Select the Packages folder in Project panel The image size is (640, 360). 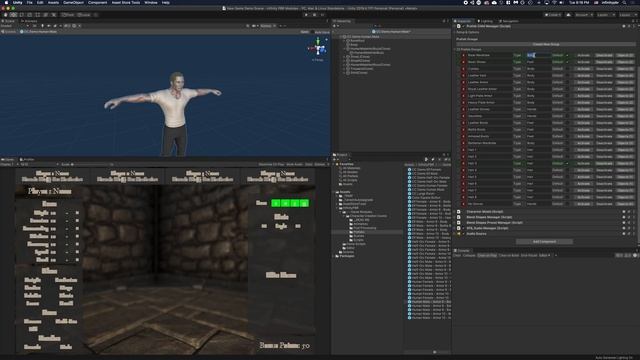tap(346, 256)
